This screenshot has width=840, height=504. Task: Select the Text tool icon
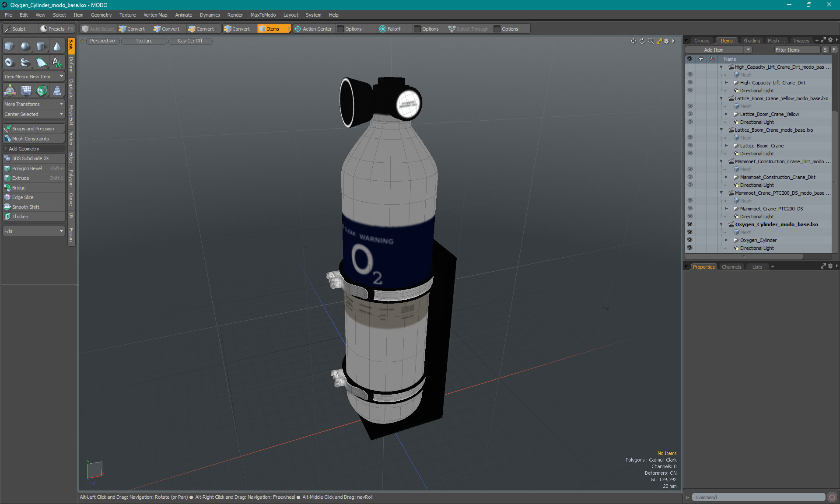click(x=57, y=63)
